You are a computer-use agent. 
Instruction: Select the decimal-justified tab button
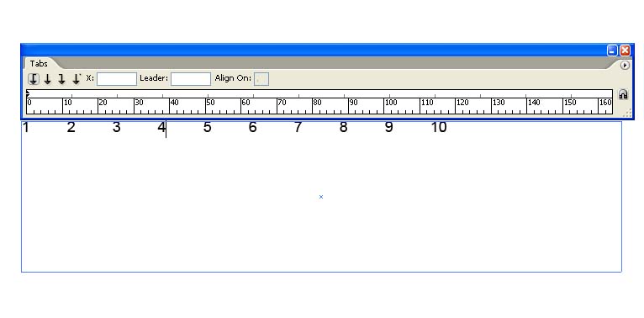[77, 78]
